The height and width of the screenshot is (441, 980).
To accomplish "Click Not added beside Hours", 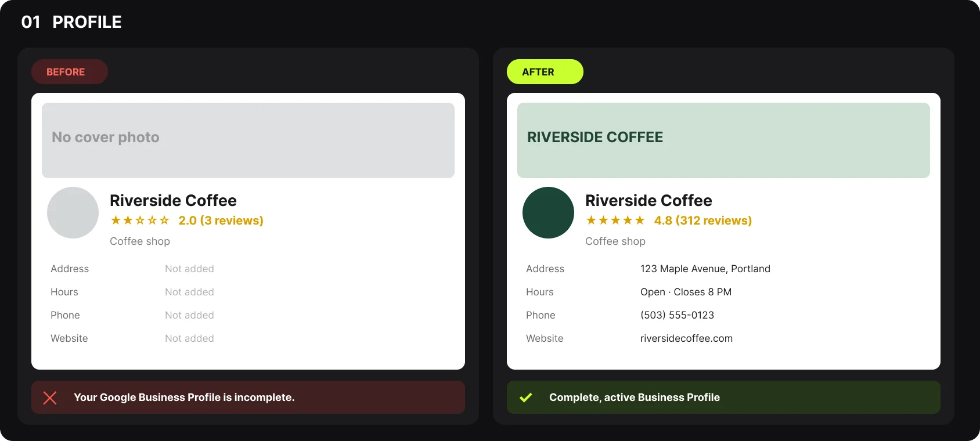I will click(189, 292).
